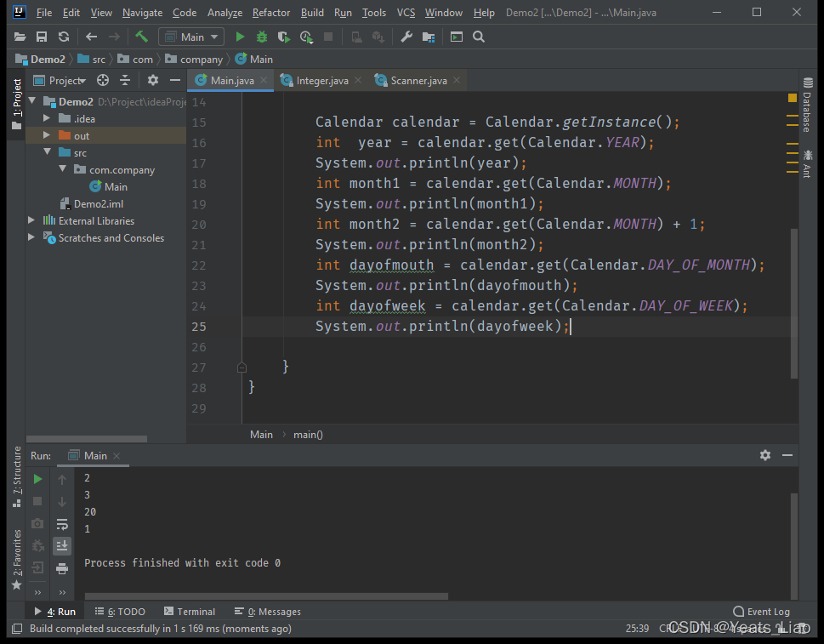
Task: Collapse the Demo2 project root node
Action: [32, 100]
